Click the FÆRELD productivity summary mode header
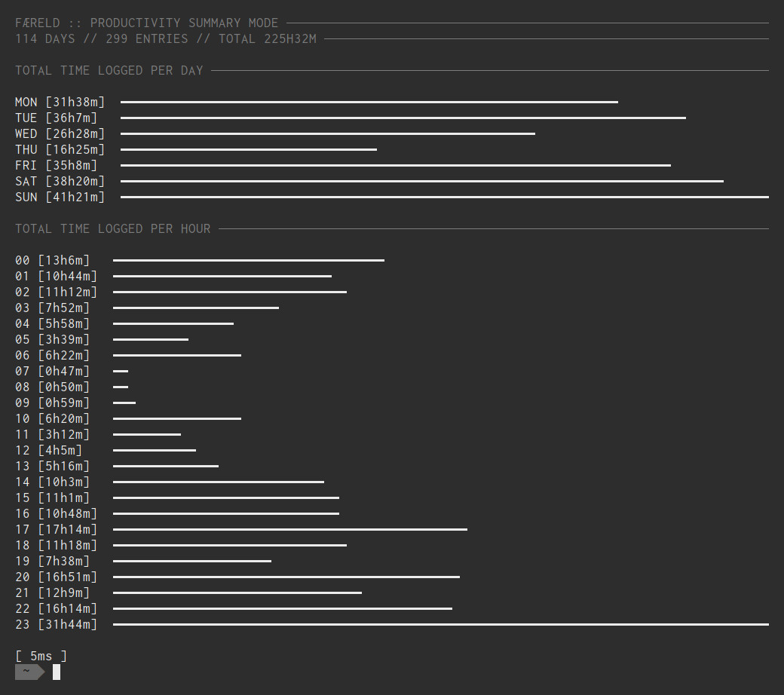Image resolution: width=784 pixels, height=695 pixels. point(146,23)
